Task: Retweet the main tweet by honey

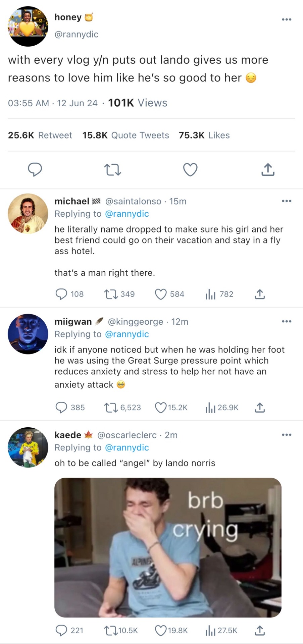Action: point(112,170)
